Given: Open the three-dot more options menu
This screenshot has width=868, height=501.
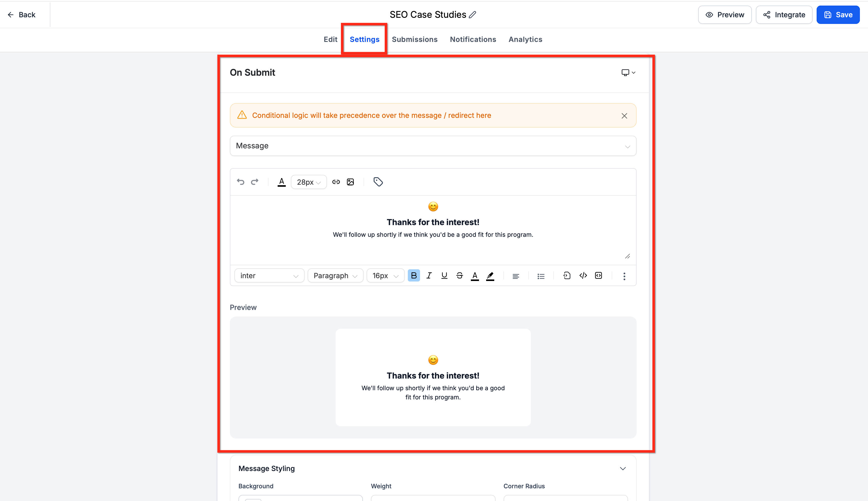Looking at the screenshot, I should [624, 276].
